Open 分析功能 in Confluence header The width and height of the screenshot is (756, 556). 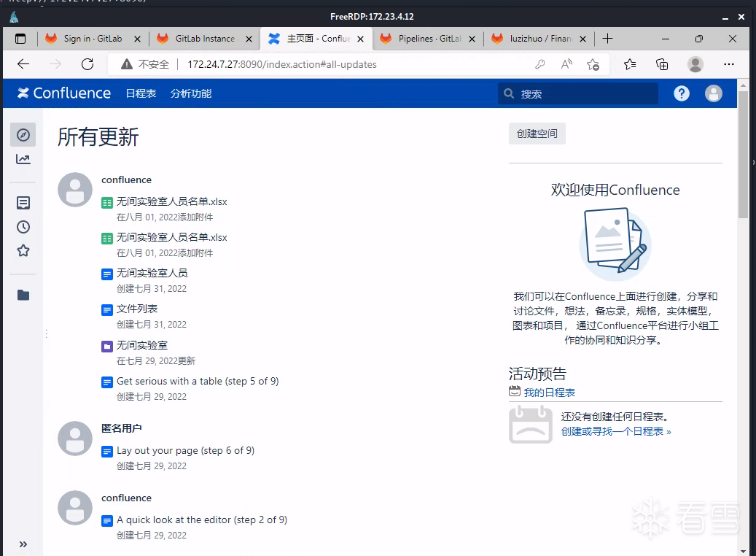click(x=191, y=93)
